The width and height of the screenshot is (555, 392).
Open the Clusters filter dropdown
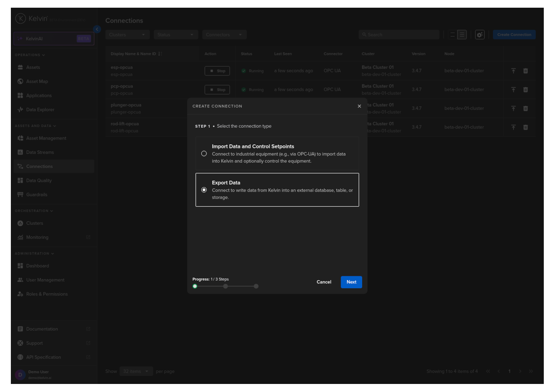click(x=127, y=35)
